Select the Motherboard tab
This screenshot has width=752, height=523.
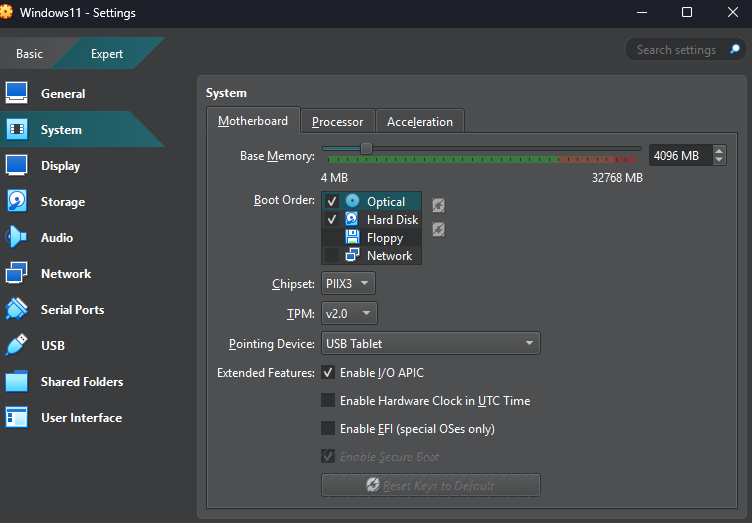[253, 121]
